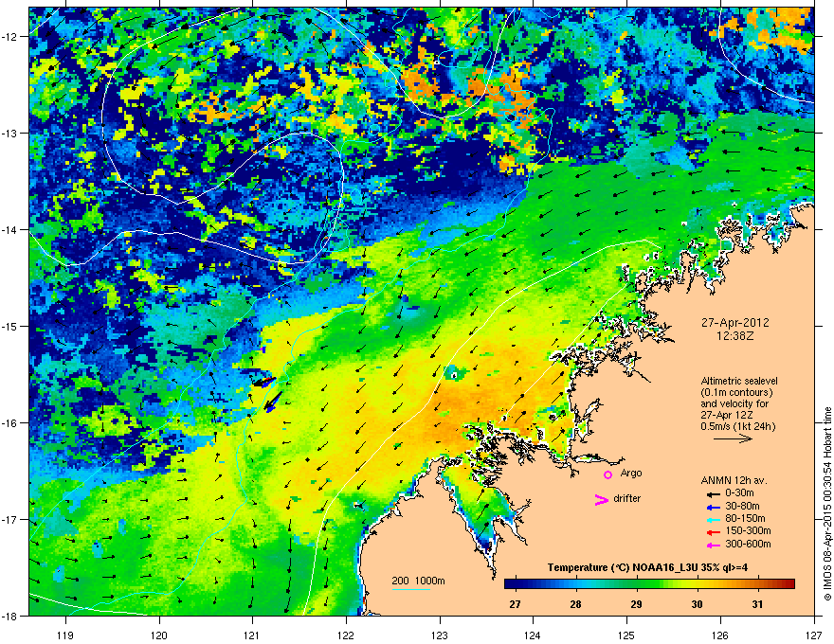Click the '31' tick on the color bar
This screenshot has width=834, height=644.
coord(757,604)
